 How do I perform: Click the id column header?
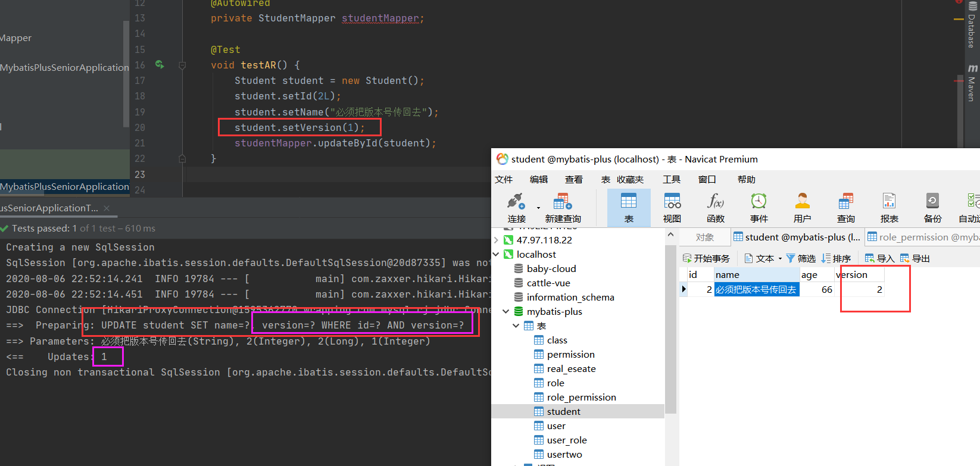(700, 275)
